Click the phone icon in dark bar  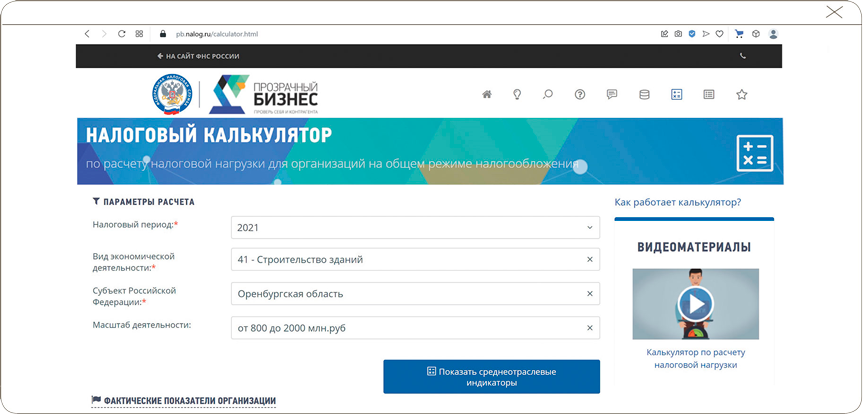tap(742, 57)
